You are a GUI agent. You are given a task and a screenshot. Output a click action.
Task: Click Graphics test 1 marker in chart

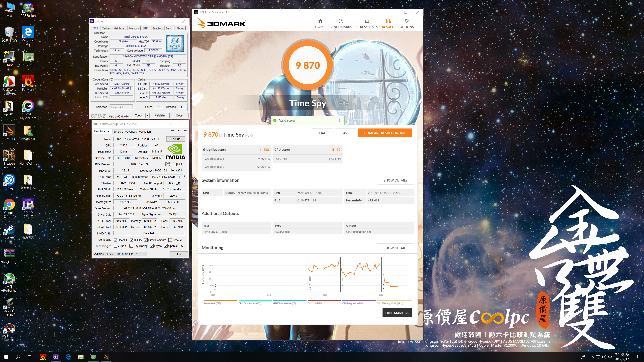[309, 283]
